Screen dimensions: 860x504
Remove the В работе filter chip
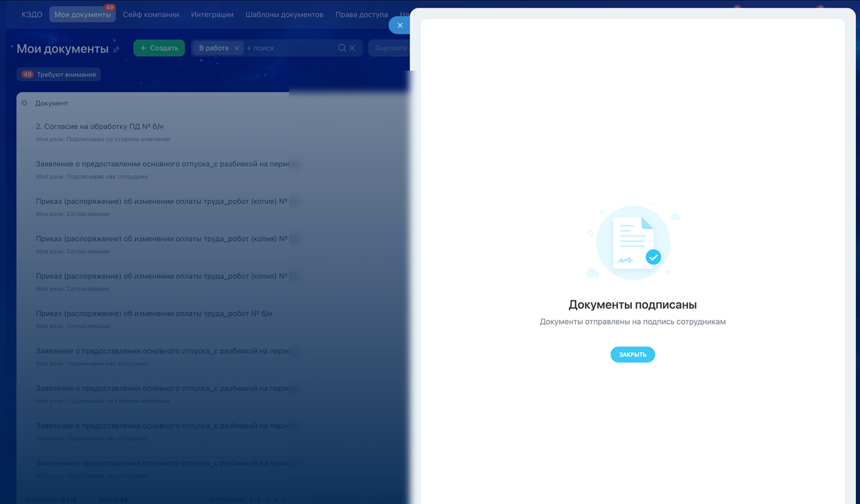[x=236, y=48]
